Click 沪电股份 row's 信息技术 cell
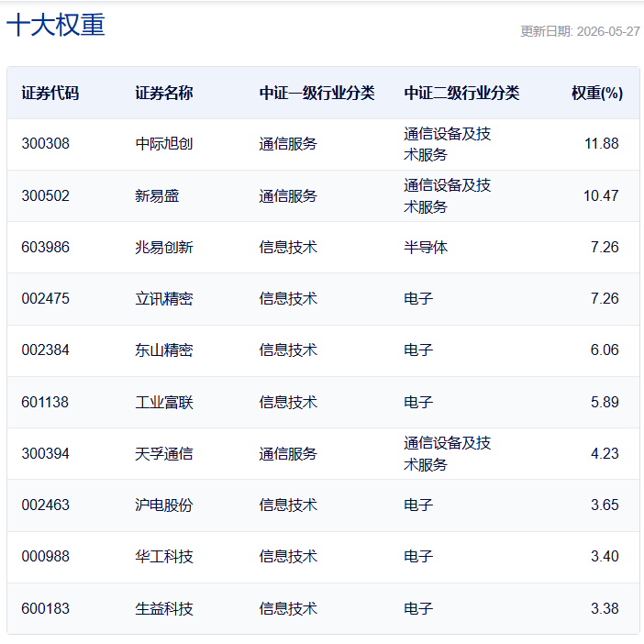Screen dimensions: 644x644 288,505
